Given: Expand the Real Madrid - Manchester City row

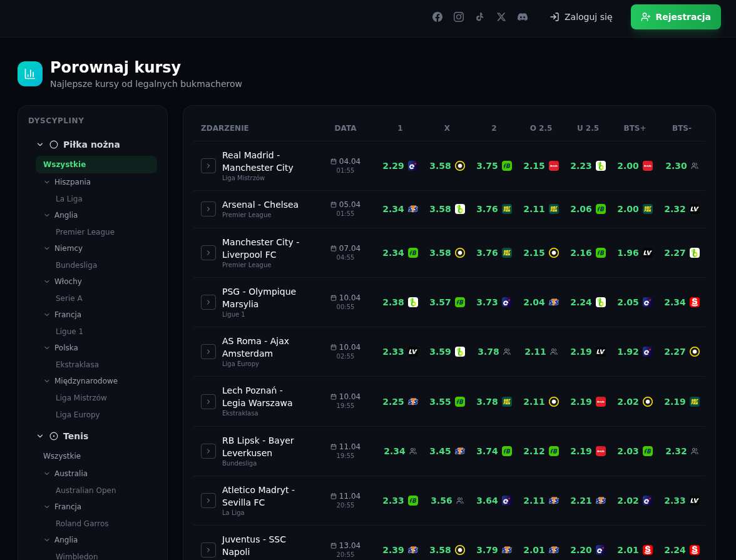Looking at the screenshot, I should [x=208, y=166].
